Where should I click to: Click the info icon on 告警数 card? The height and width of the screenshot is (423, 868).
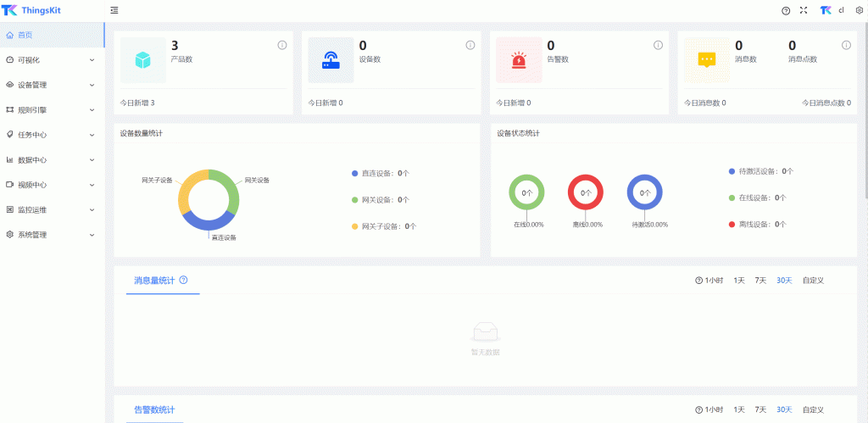coord(658,46)
